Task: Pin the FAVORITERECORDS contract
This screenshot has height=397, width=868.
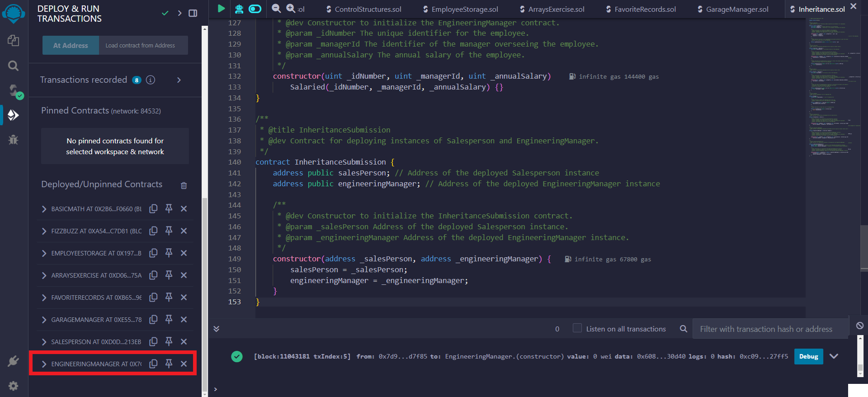Action: (169, 297)
